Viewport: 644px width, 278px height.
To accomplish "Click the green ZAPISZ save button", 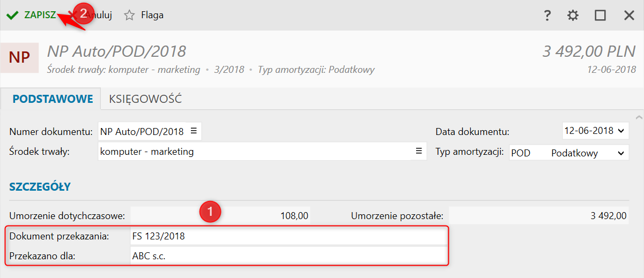I will tap(32, 15).
